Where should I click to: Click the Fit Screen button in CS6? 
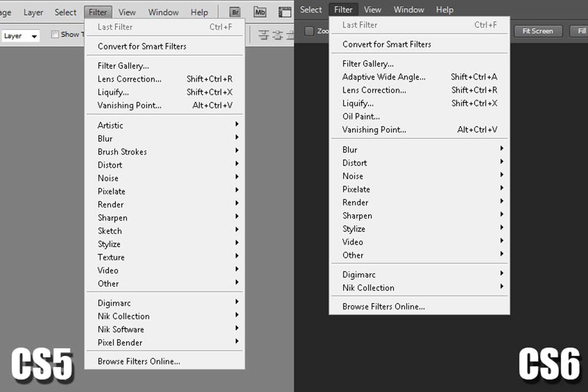point(538,31)
